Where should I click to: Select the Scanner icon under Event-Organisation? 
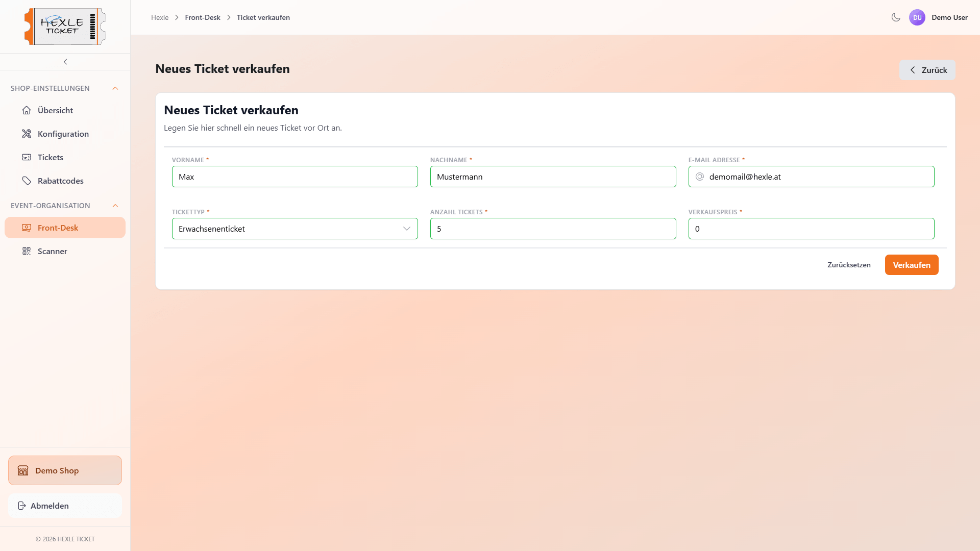coord(27,251)
